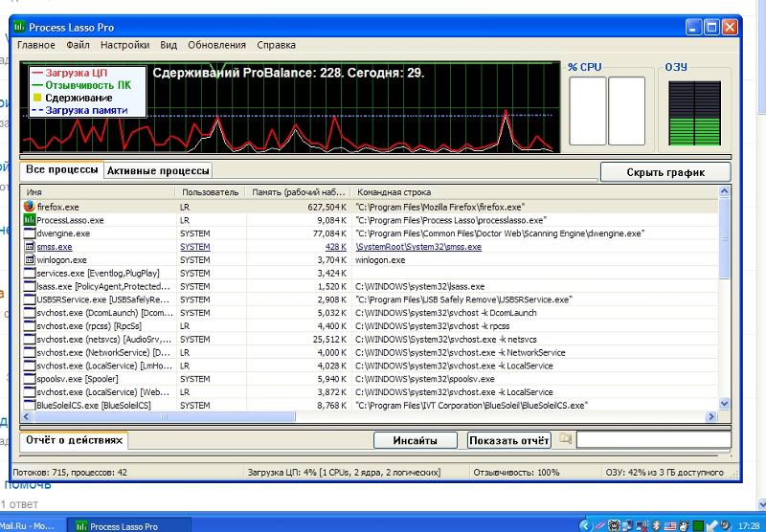Click the Показать отчёт button
Screen dimensions: 766x532
point(509,440)
